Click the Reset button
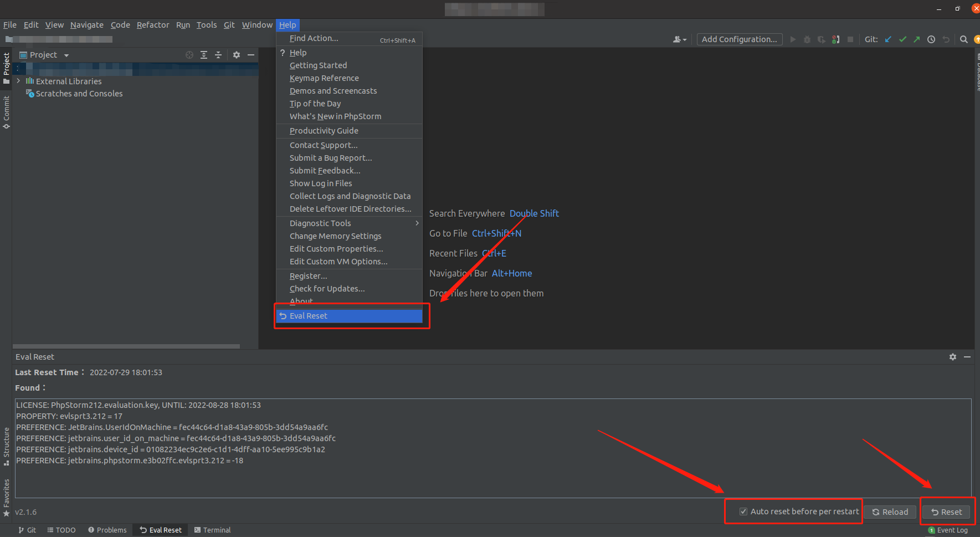Image resolution: width=980 pixels, height=537 pixels. [947, 512]
